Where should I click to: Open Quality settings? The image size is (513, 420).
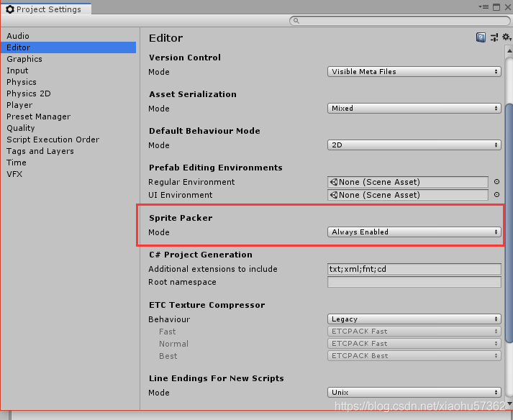coord(68,128)
